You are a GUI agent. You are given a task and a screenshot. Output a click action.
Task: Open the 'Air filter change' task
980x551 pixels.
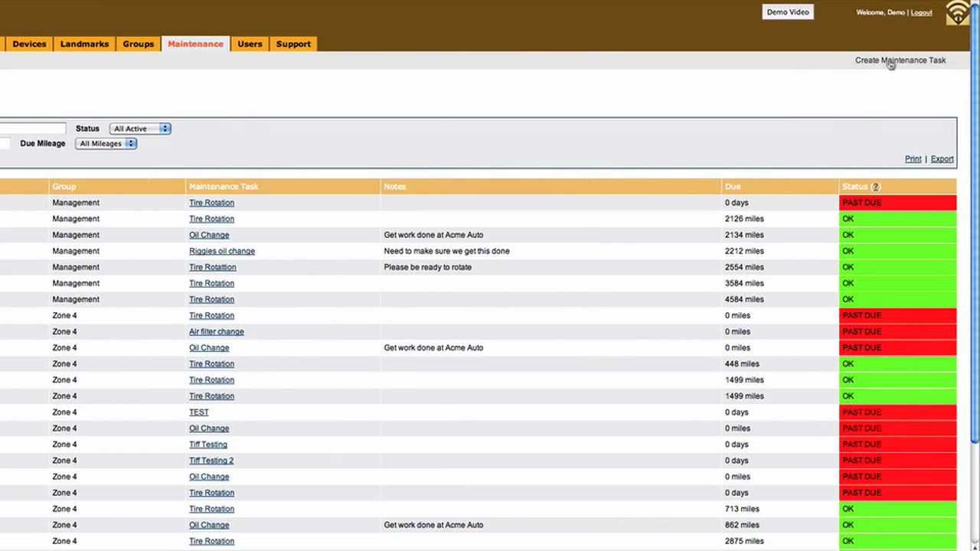[216, 331]
